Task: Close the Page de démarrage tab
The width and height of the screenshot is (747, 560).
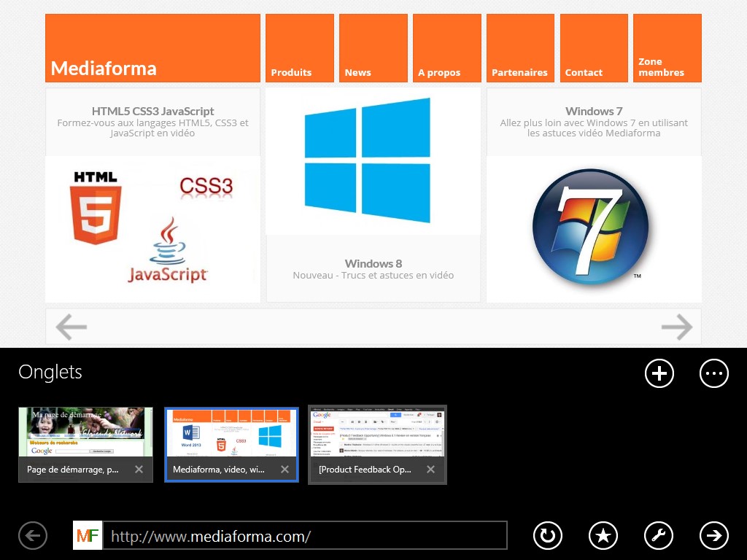Action: (139, 470)
